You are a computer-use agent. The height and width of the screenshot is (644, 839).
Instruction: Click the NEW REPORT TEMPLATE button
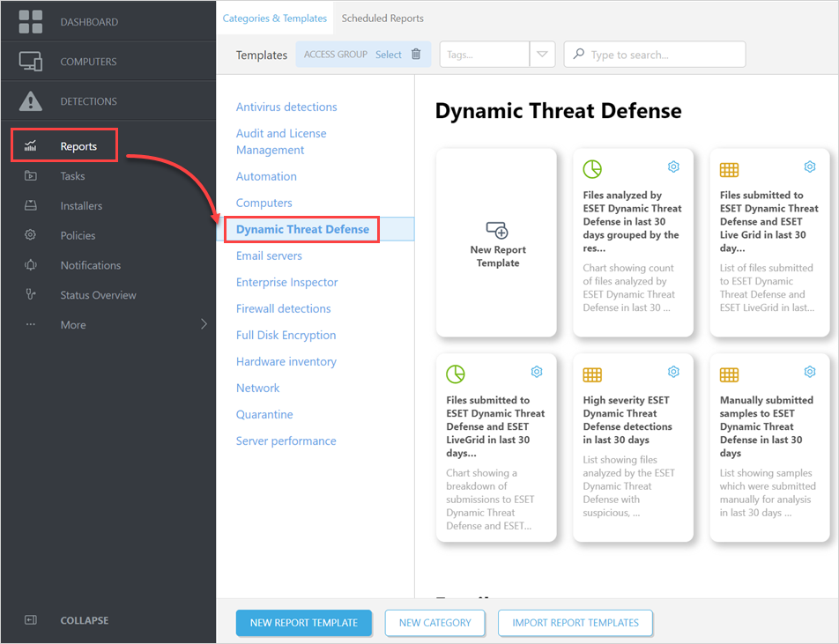coord(304,623)
